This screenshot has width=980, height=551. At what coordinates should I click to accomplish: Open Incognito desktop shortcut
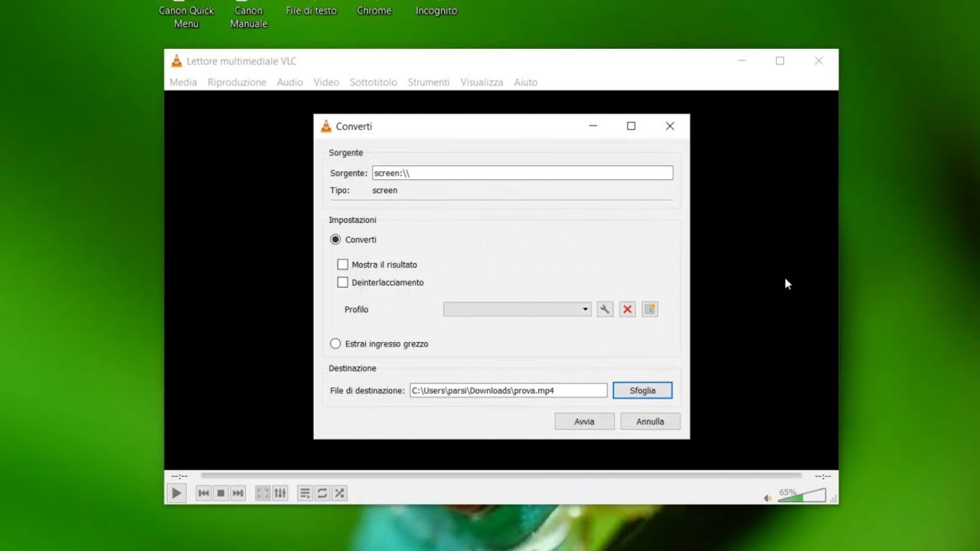pos(436,9)
